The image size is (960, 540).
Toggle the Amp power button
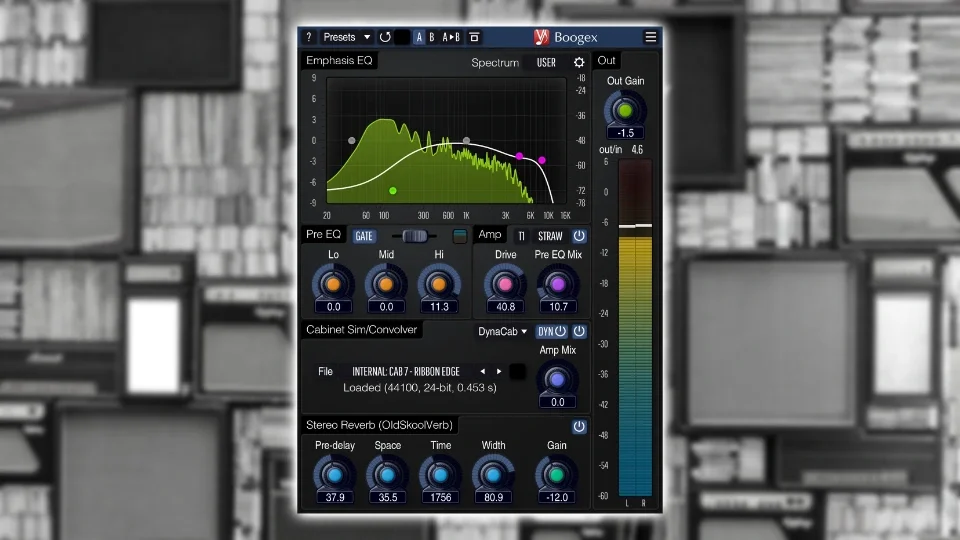click(x=579, y=236)
